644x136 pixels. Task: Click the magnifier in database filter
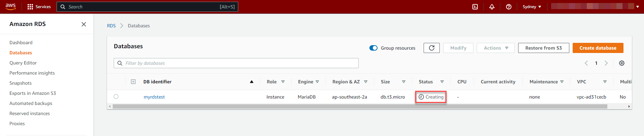tap(120, 63)
